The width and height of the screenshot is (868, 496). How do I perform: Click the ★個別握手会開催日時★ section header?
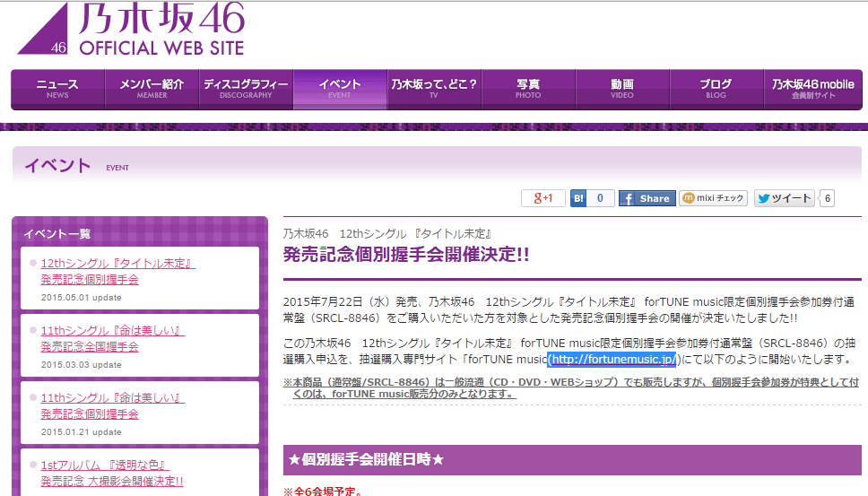[572, 459]
